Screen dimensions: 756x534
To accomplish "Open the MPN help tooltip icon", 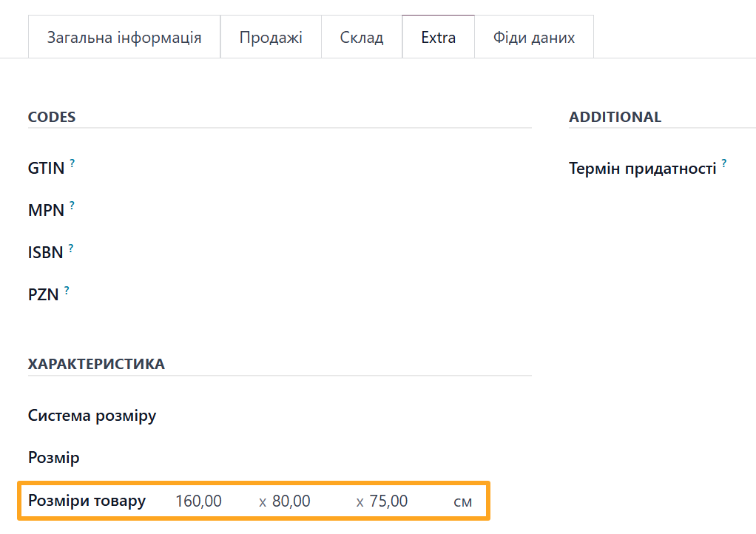I will (72, 205).
